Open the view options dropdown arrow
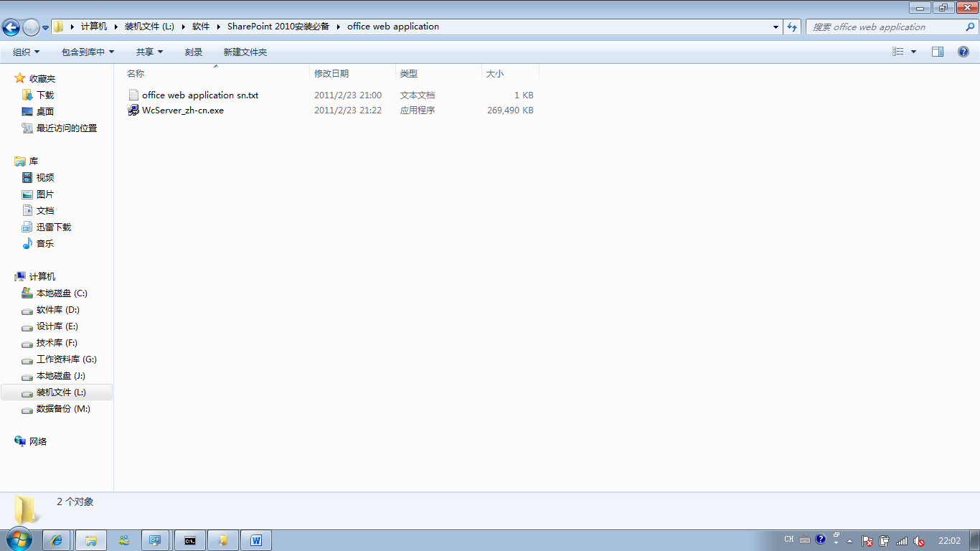 [913, 52]
